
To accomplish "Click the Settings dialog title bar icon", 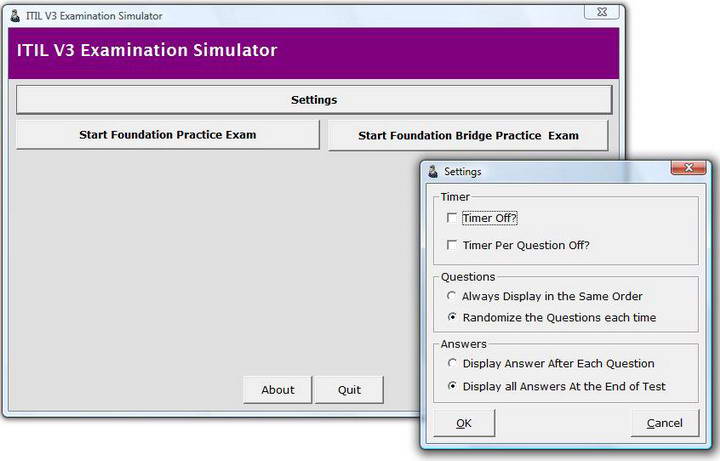I will pos(433,171).
